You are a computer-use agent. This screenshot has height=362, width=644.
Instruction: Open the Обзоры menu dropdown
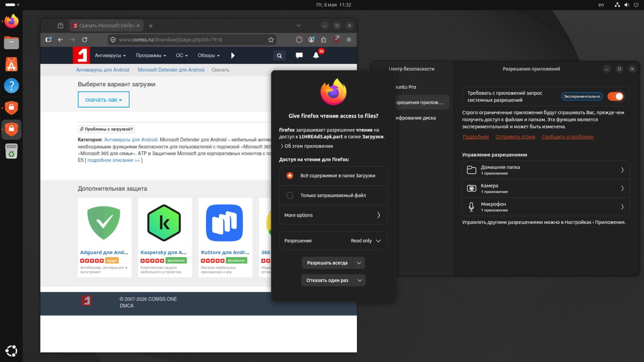[209, 55]
